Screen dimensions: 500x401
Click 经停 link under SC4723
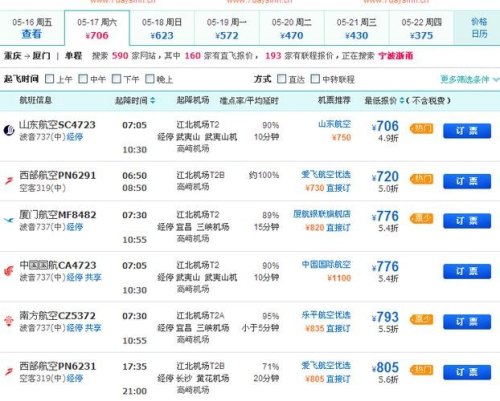(75, 137)
